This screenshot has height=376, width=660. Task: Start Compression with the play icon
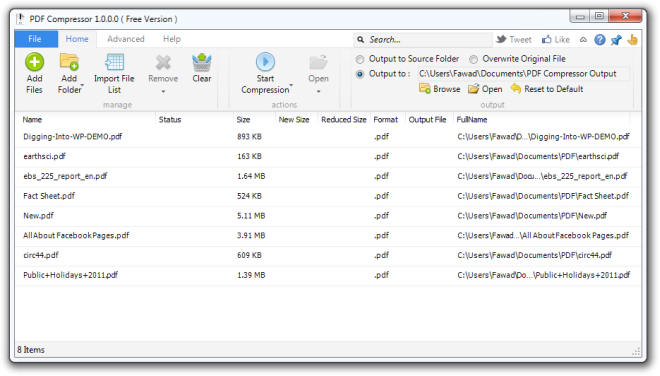(x=265, y=62)
